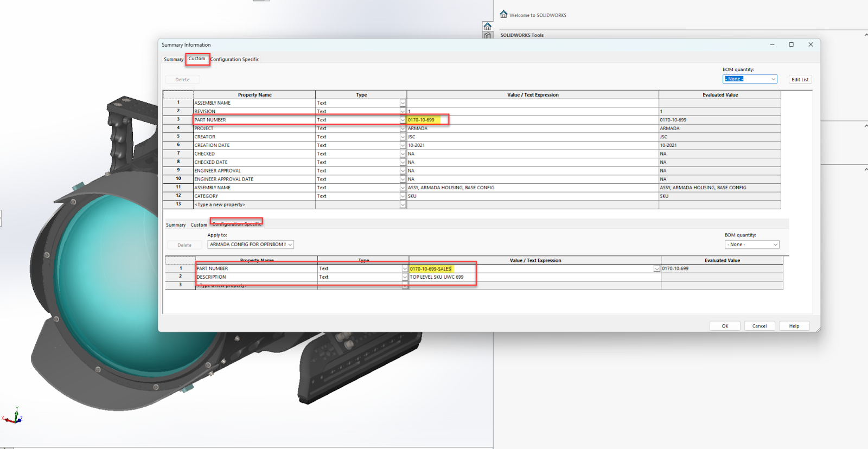Select the 'CATEGORY' property name cell
This screenshot has height=449, width=868.
254,196
